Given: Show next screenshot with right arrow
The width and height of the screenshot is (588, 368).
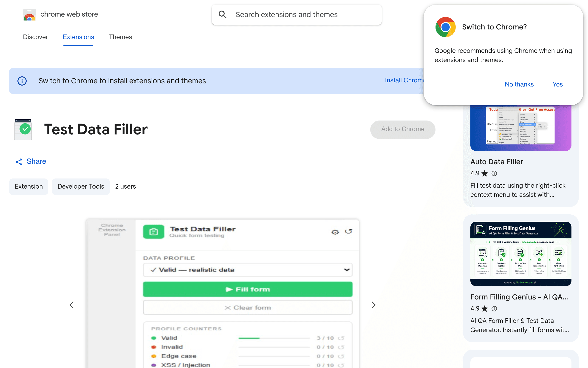Looking at the screenshot, I should 373,305.
